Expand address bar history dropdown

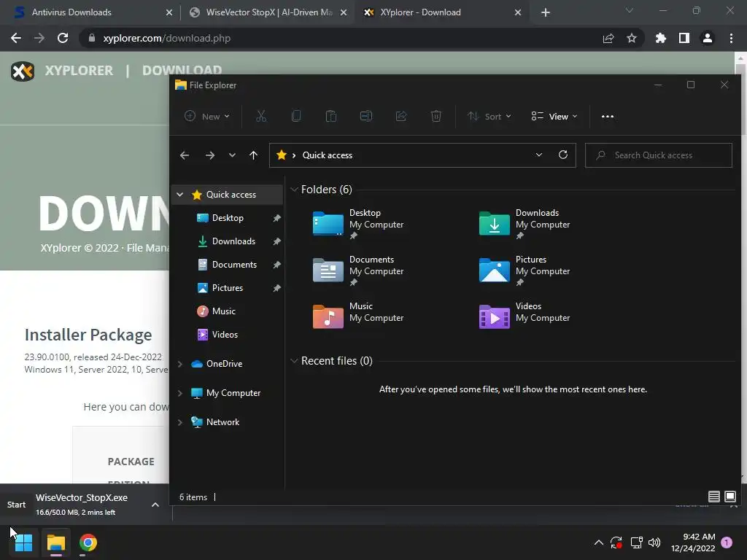(x=539, y=155)
